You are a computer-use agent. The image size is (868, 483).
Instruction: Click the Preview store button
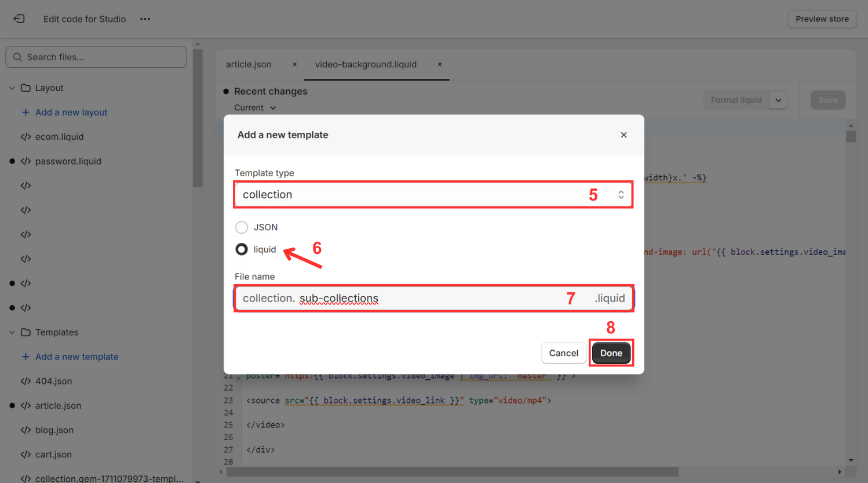point(822,19)
